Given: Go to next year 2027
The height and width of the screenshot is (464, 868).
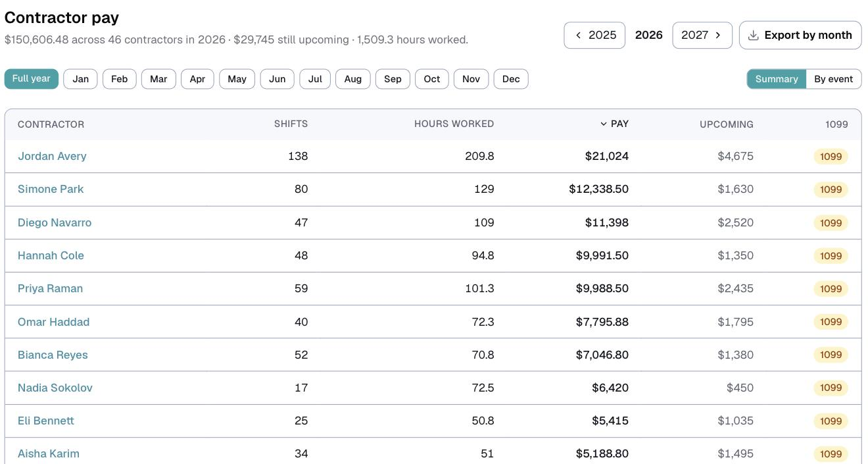Looking at the screenshot, I should coord(702,36).
